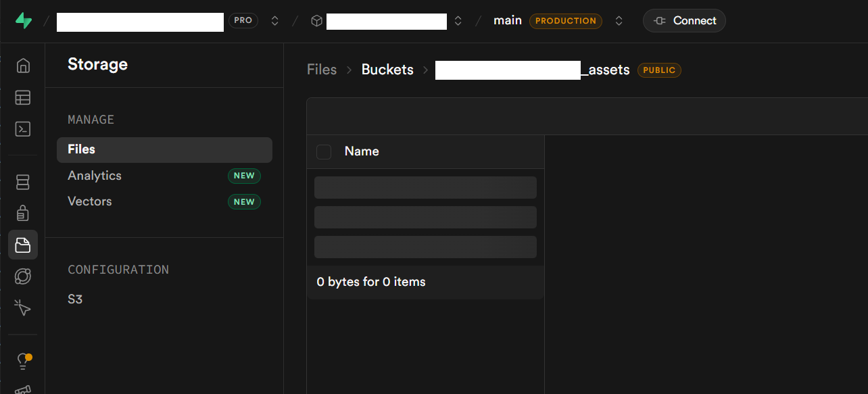This screenshot has width=868, height=394.
Task: Expand the branch switcher next to PRODUCTION
Action: pyautogui.click(x=619, y=21)
